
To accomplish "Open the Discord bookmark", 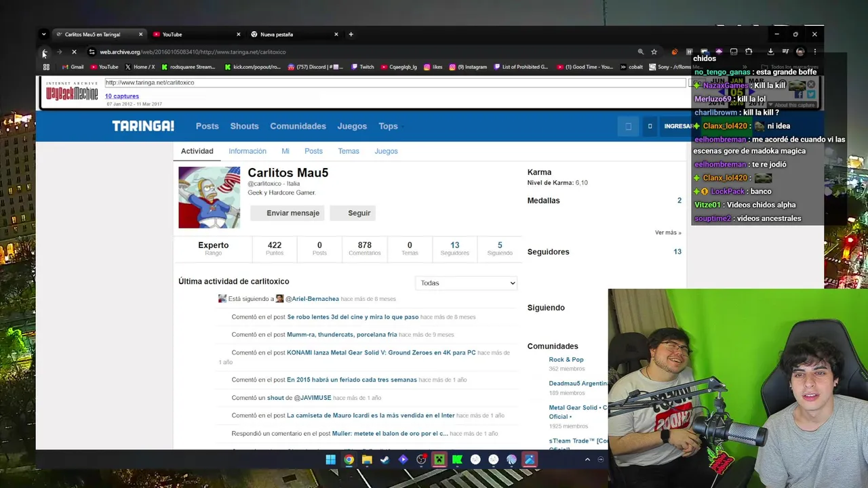I will pyautogui.click(x=315, y=67).
